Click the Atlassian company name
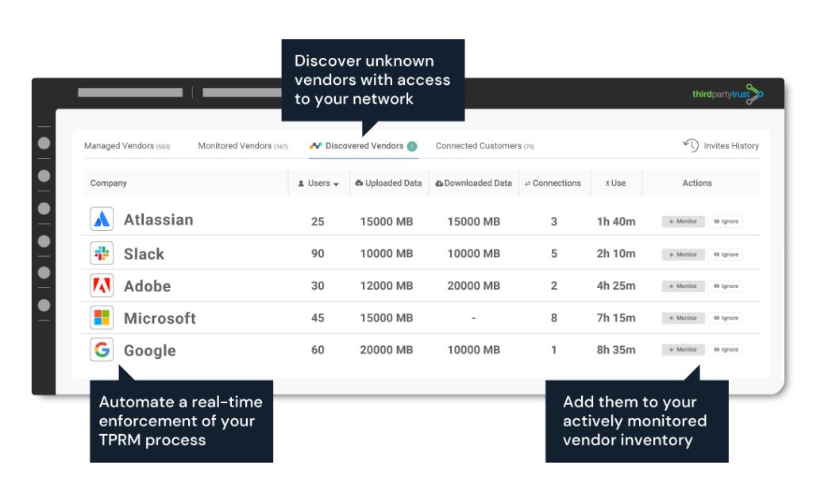Image resolution: width=813 pixels, height=504 pixels. 158,220
